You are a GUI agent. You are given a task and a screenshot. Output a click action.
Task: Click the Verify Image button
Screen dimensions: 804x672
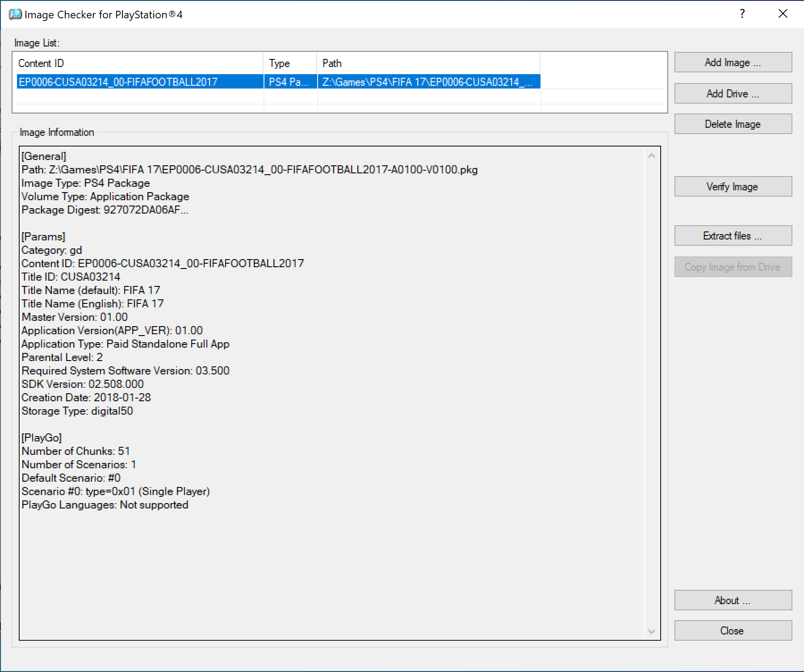(x=733, y=186)
